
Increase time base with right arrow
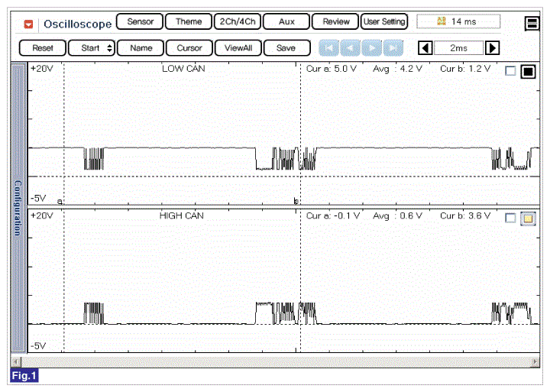coord(492,48)
